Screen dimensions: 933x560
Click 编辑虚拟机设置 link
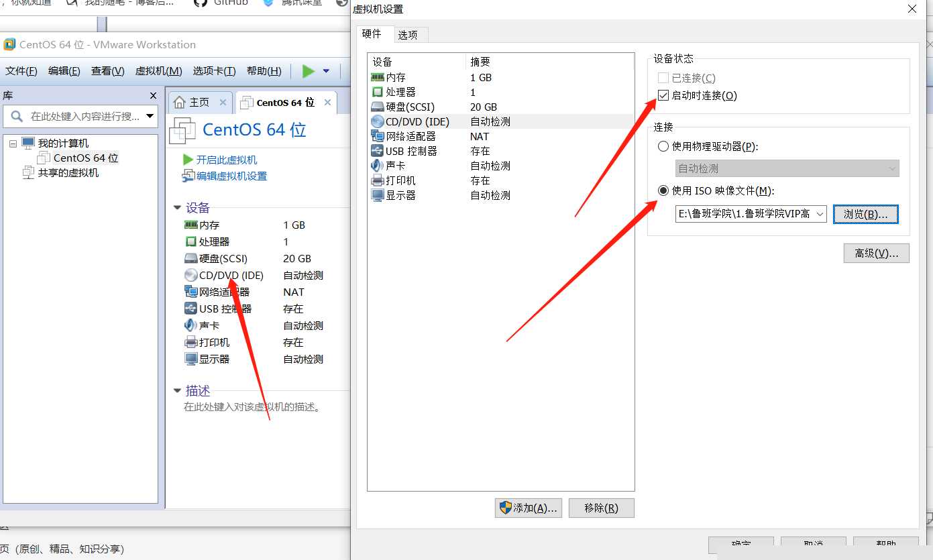231,176
